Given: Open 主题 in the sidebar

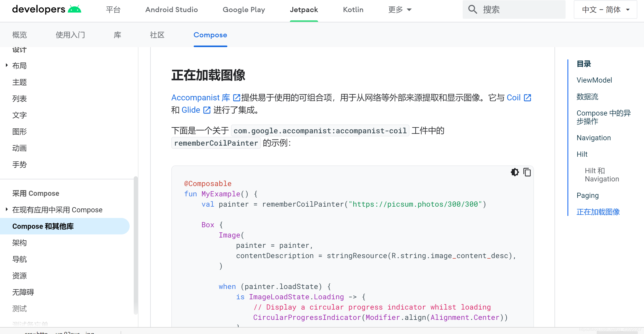Looking at the screenshot, I should point(20,82).
